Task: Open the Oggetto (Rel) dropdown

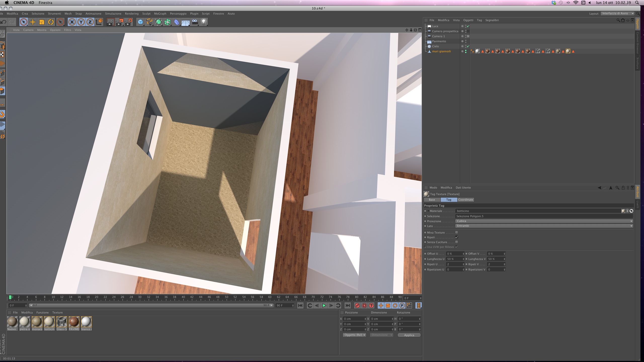Action: click(x=354, y=335)
